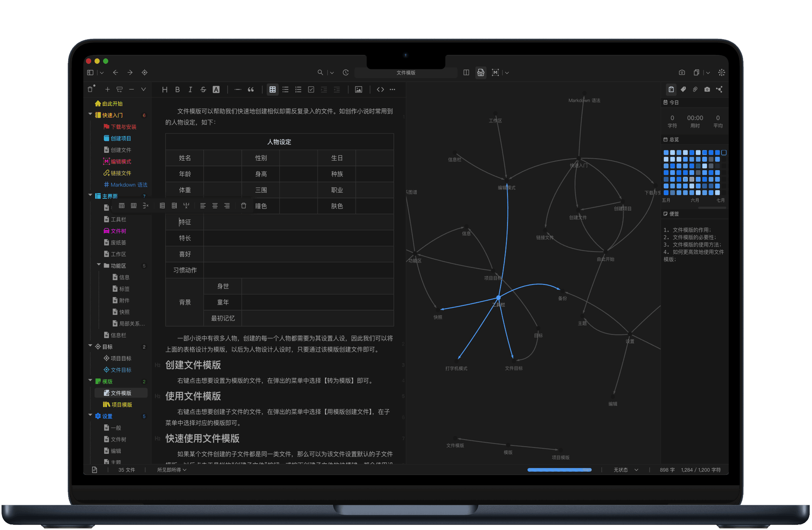Screen dimensions: 812x530
Task: Select the 链接文件 document
Action: coord(121,173)
